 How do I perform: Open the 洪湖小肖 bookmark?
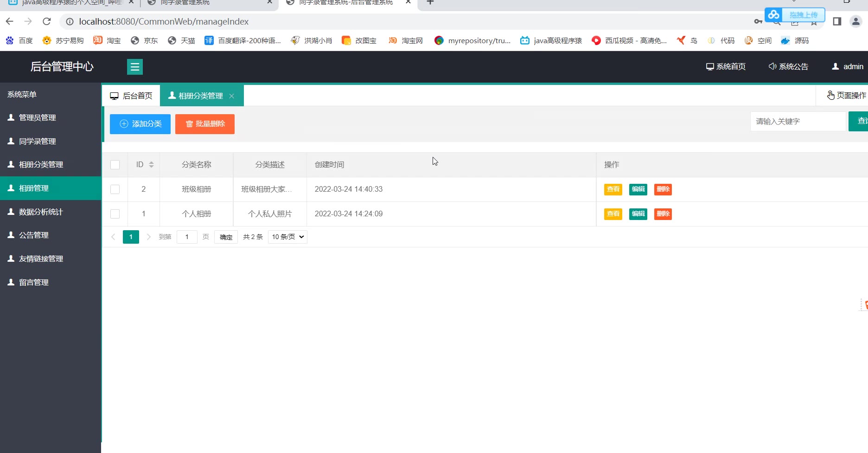click(312, 41)
